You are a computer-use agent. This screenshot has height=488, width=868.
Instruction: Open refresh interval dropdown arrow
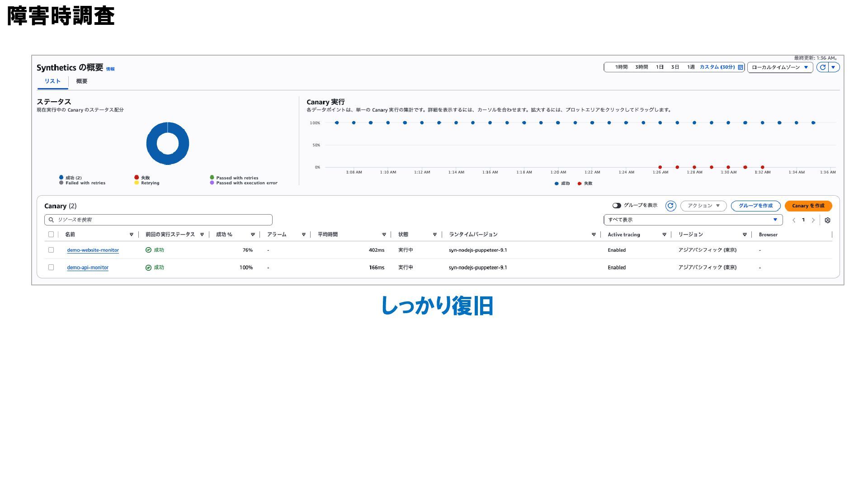pos(834,67)
